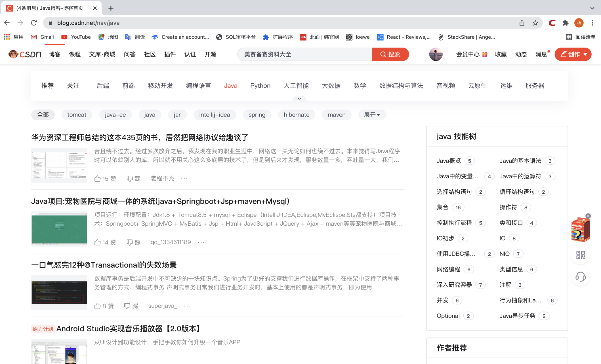This screenshot has width=601, height=364.
Task: Click the headset customer service icon
Action: [x=580, y=277]
